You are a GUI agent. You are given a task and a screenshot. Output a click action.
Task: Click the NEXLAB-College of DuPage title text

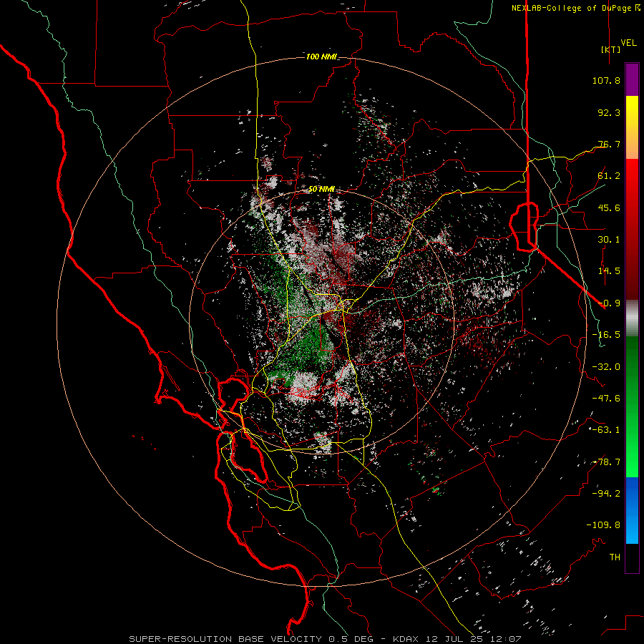coord(572,8)
